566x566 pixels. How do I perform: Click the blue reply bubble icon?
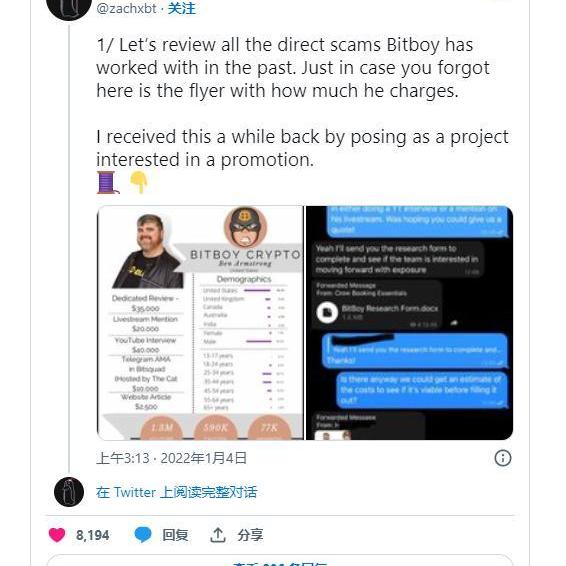(x=143, y=535)
